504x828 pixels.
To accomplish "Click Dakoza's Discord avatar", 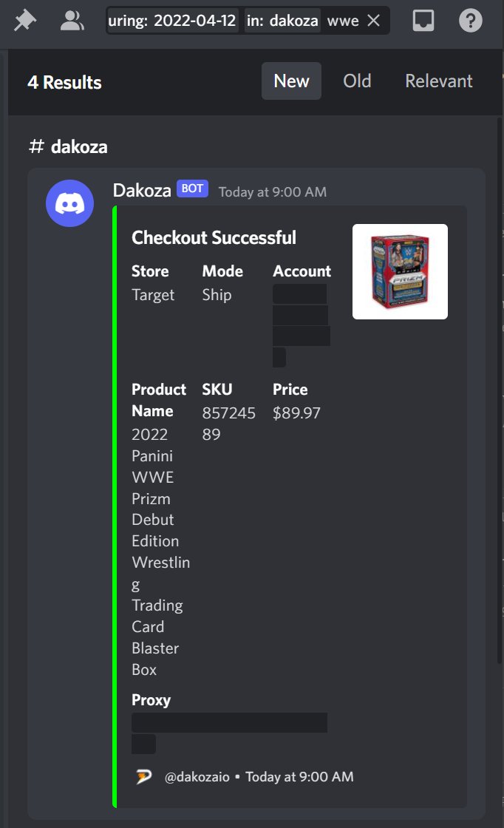I will pos(69,203).
